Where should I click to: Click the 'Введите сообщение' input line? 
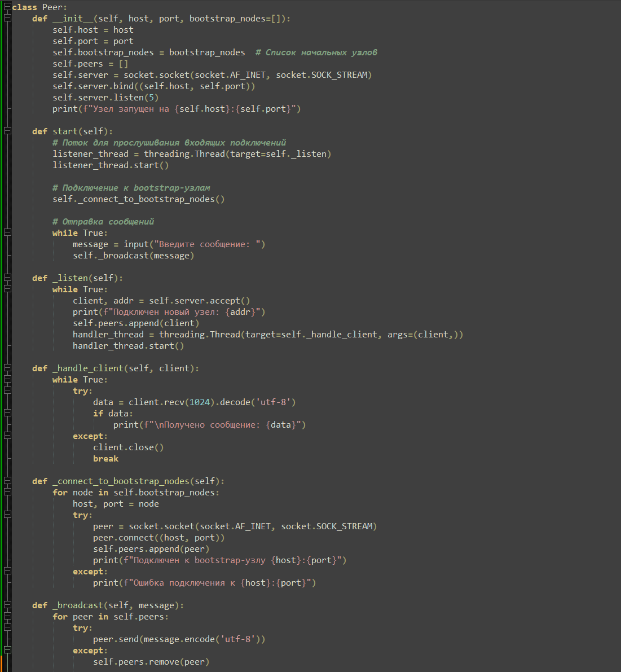pos(169,244)
